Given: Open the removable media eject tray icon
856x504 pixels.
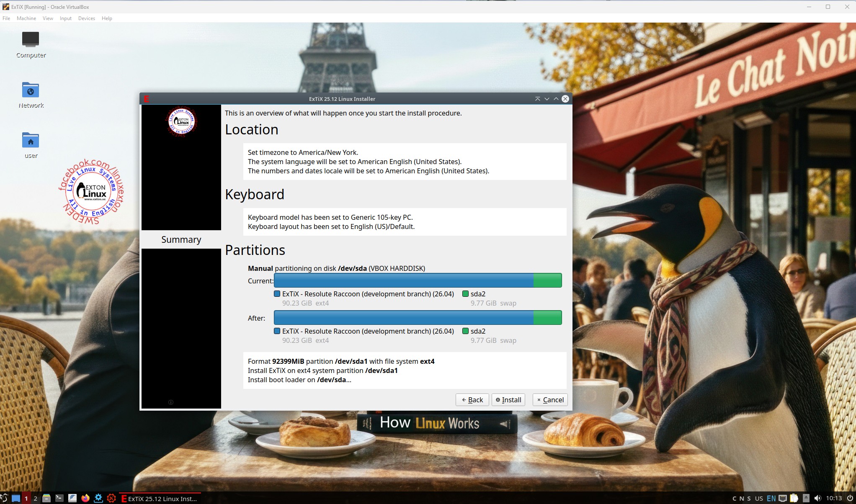Looking at the screenshot, I should [x=806, y=498].
